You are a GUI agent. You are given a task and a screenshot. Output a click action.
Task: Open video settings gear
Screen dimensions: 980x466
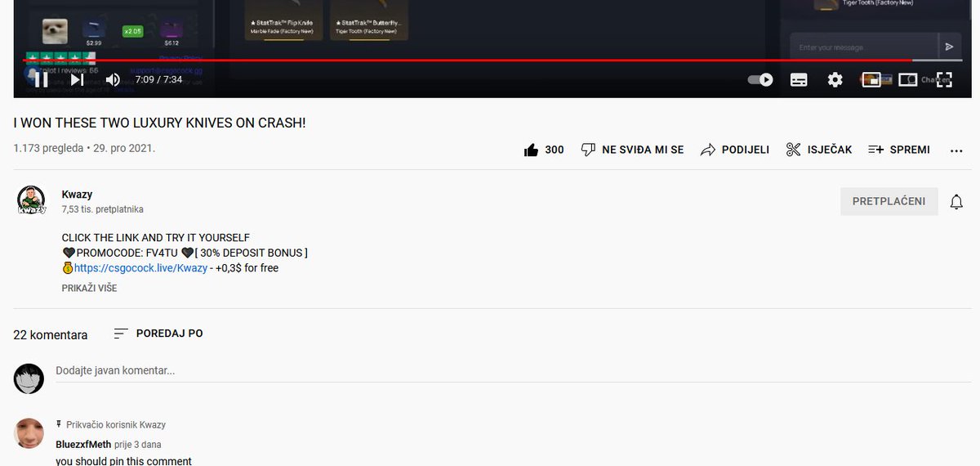[835, 79]
